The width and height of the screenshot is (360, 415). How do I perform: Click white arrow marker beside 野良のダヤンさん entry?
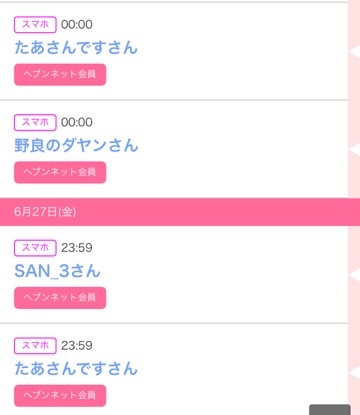tap(353, 149)
